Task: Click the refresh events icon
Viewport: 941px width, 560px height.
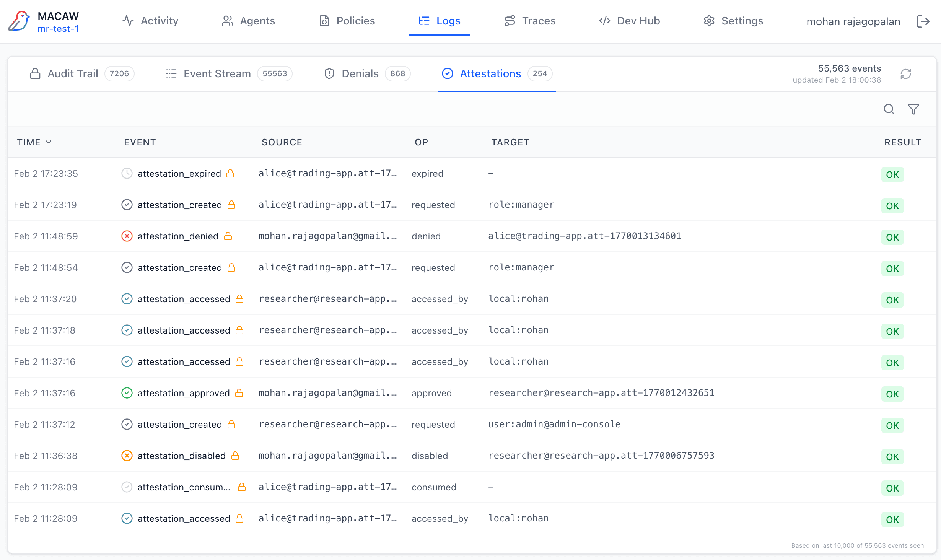Action: (905, 74)
